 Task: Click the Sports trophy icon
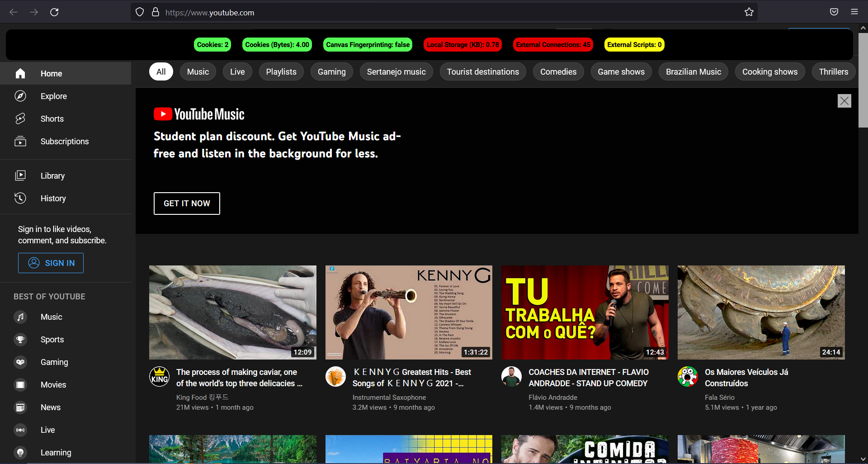20,340
